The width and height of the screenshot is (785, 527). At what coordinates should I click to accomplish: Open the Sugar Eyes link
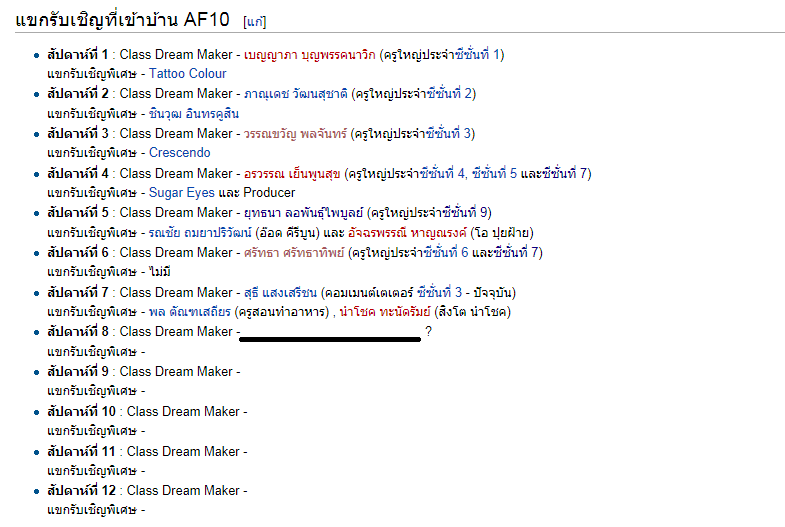tap(181, 193)
